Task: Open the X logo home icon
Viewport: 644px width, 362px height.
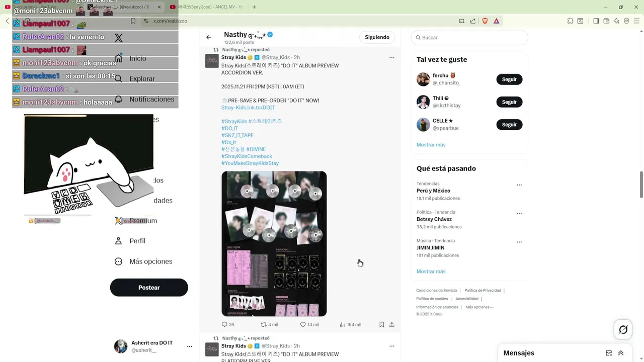Action: 119,38
